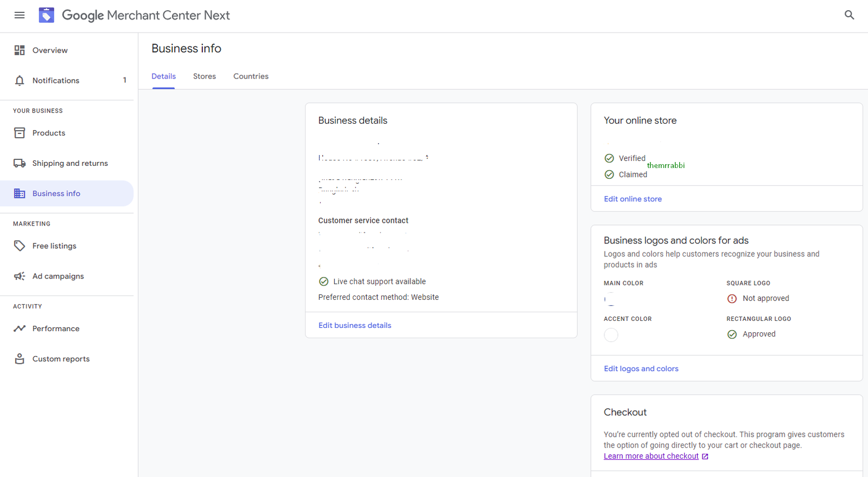This screenshot has height=477, width=868.
Task: Click the Notifications bell icon
Action: (x=20, y=81)
